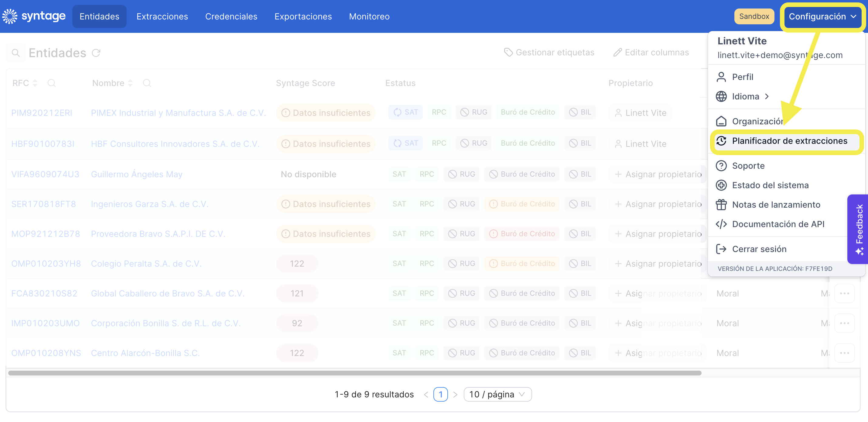Open Colegio Peralta S.A. de C.V. entity

coord(146,264)
